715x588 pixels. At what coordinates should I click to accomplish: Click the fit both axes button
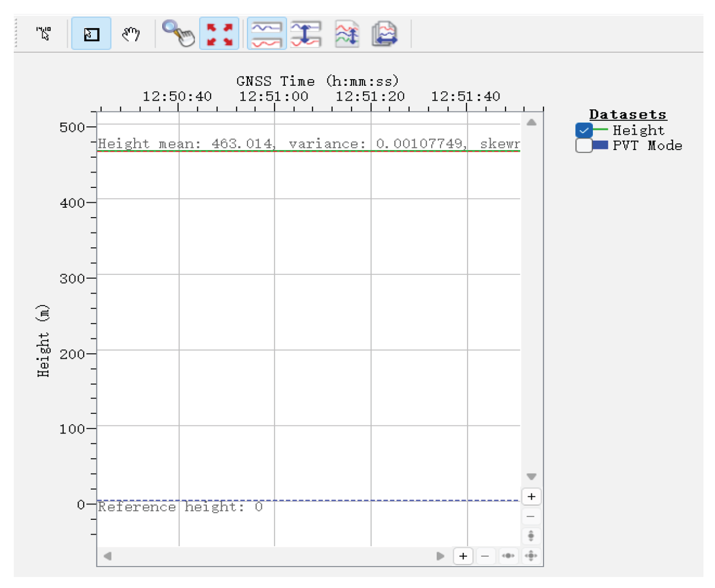coord(531,556)
